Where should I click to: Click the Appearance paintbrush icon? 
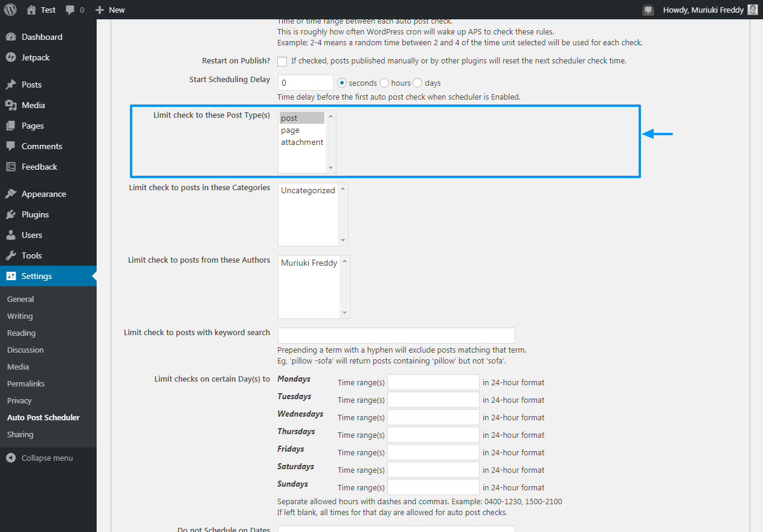pos(11,194)
